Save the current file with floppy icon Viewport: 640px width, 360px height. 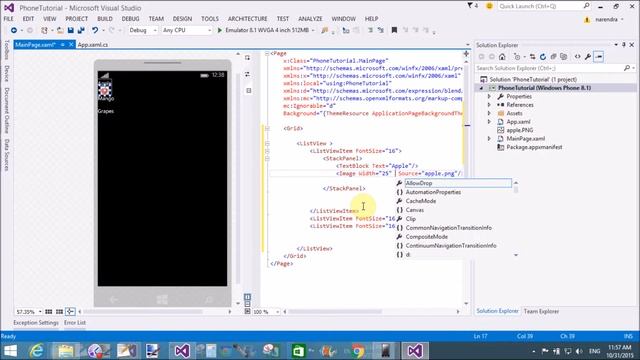(71, 30)
